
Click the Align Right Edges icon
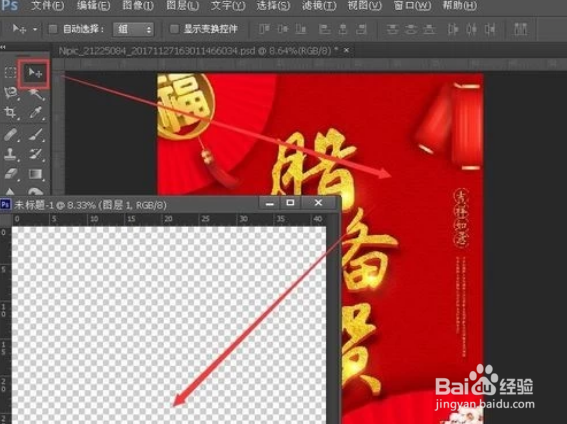(361, 29)
